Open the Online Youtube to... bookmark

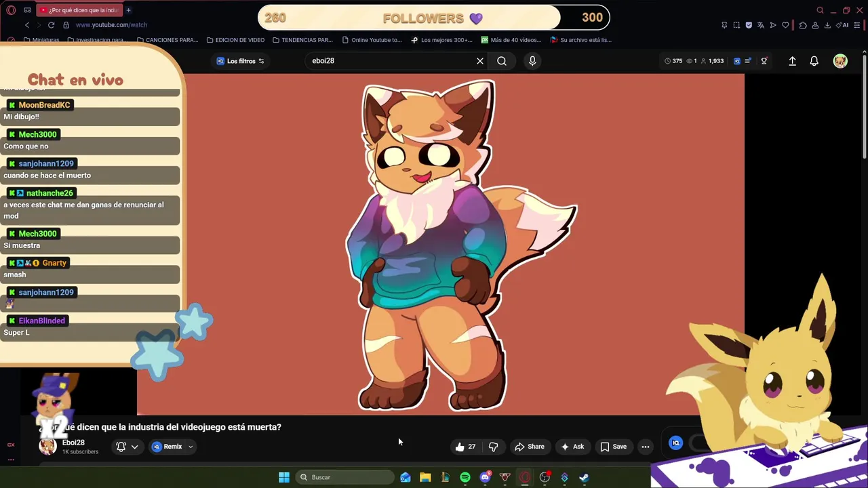(372, 40)
